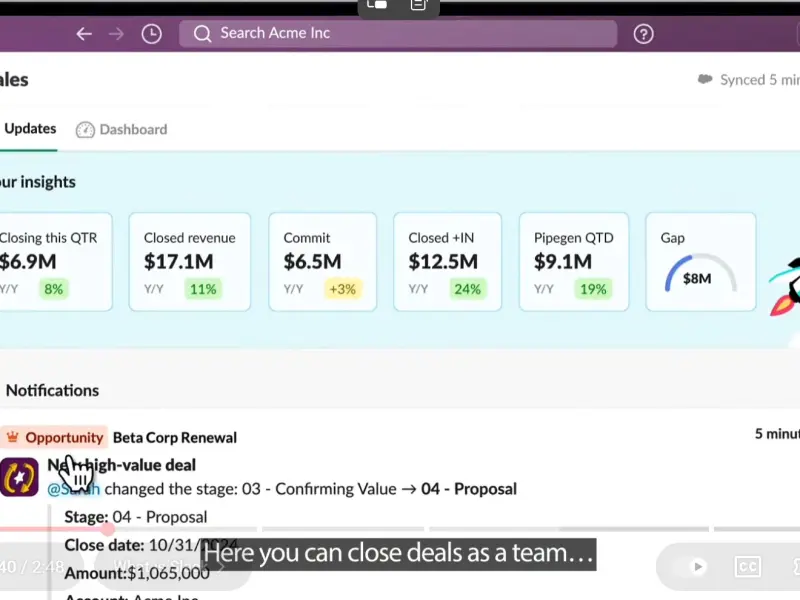Image resolution: width=800 pixels, height=600 pixels.
Task: Click the Search Acme Inc field
Action: point(398,34)
